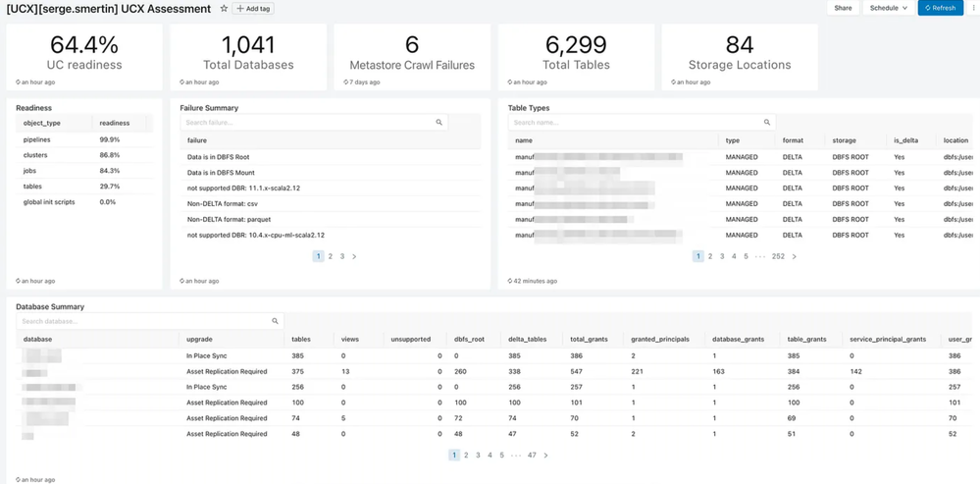Click the global init scripts row
The height and width of the screenshot is (484, 980).
point(84,202)
